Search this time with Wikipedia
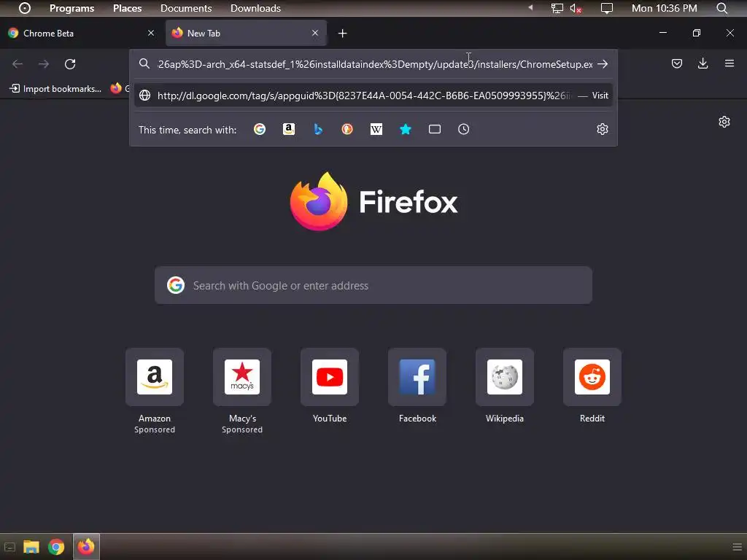The image size is (747, 560). click(x=376, y=129)
